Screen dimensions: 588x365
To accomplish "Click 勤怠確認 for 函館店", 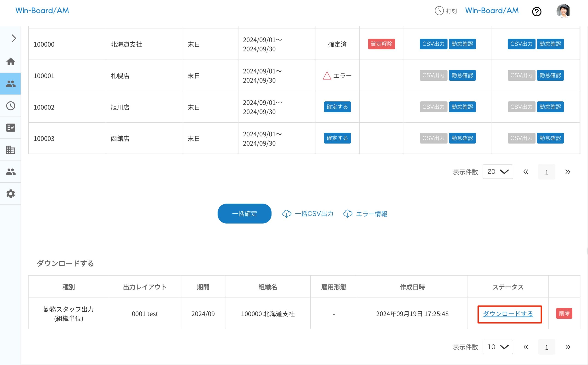I will 462,138.
